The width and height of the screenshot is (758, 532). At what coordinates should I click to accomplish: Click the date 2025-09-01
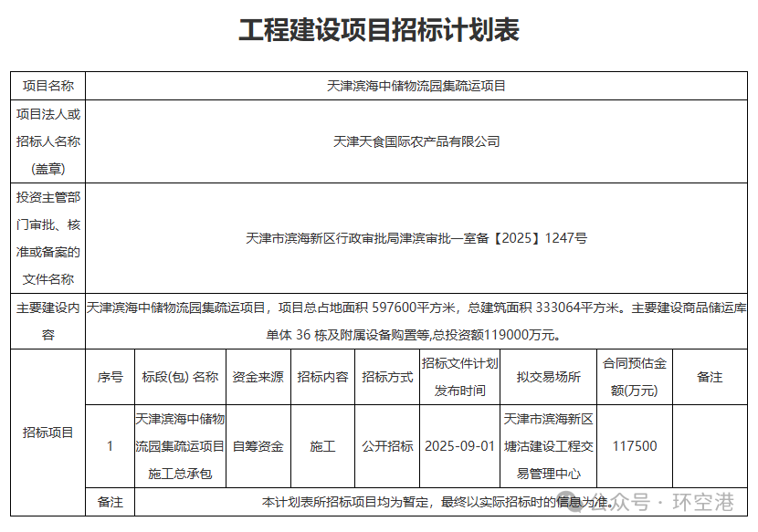tap(459, 446)
